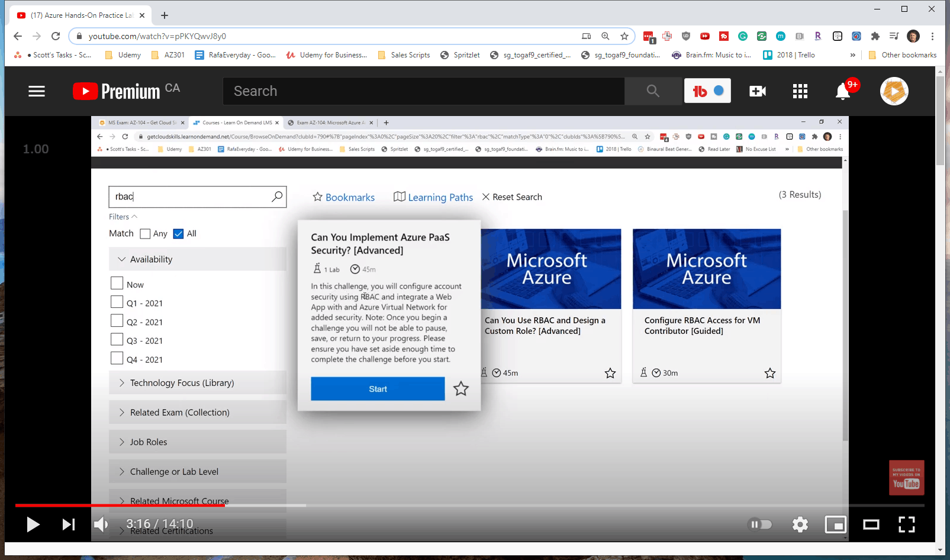Collapse the Filters section
950x560 pixels.
(x=123, y=217)
